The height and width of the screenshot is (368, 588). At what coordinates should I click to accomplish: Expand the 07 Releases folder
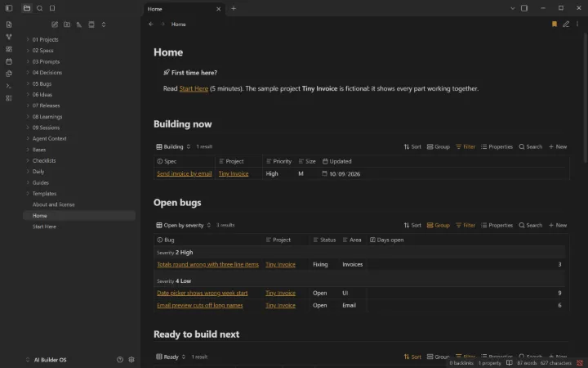tap(28, 105)
